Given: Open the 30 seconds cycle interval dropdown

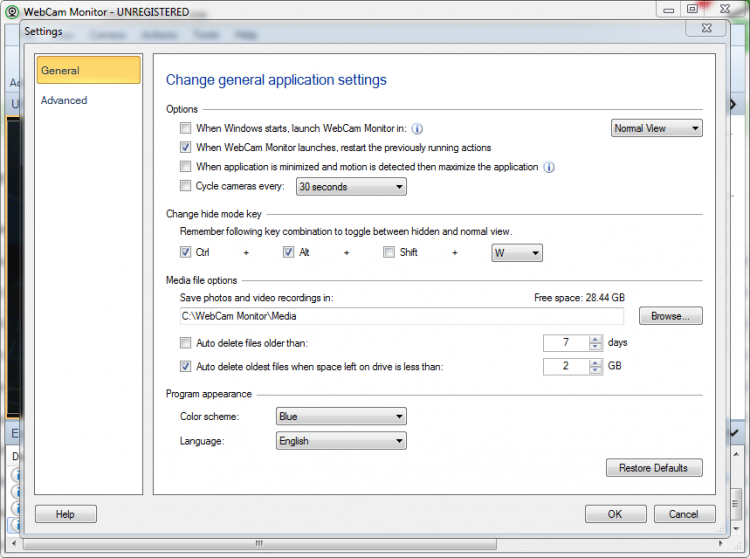Looking at the screenshot, I should click(351, 186).
